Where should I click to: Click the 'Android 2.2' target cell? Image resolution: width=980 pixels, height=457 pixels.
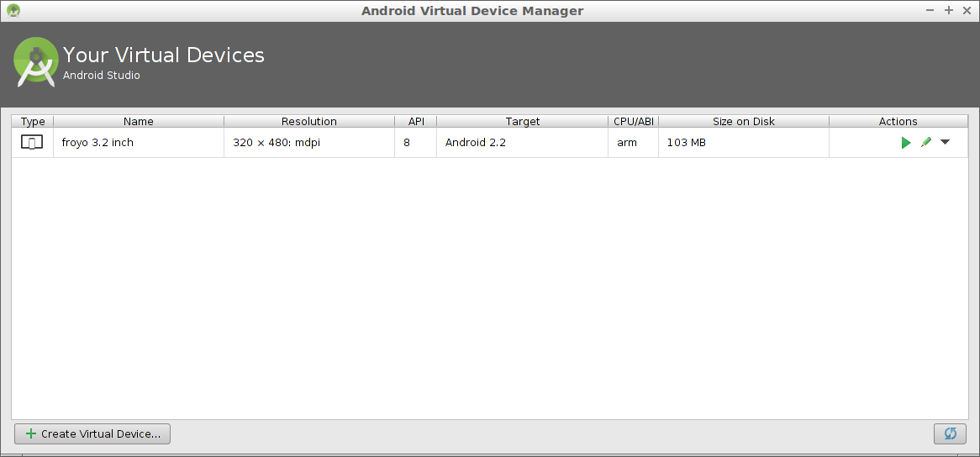(523, 142)
